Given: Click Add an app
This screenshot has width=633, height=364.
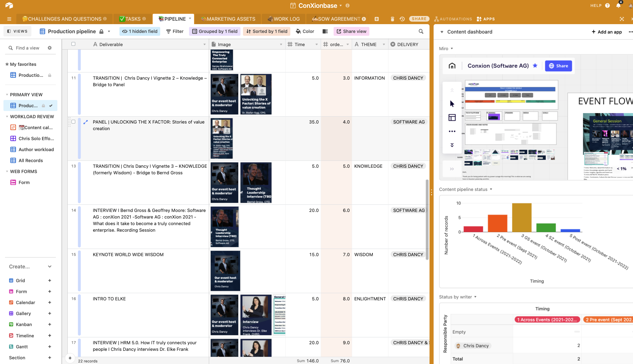Looking at the screenshot, I should point(607,32).
